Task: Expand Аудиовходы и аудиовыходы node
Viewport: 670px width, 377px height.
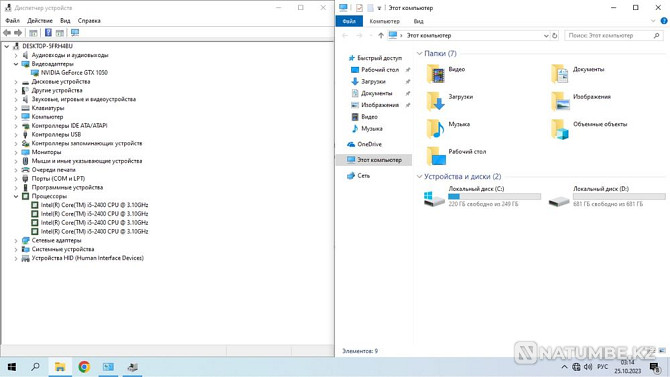Action: click(16, 55)
